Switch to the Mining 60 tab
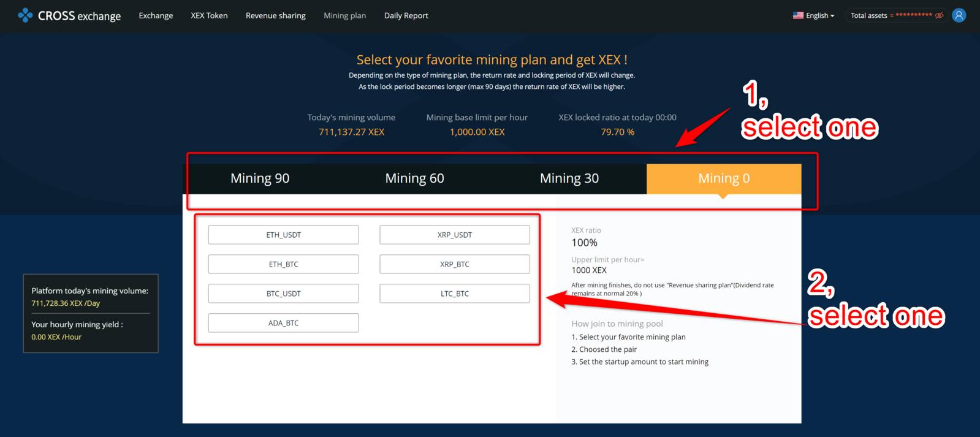 [x=414, y=178]
